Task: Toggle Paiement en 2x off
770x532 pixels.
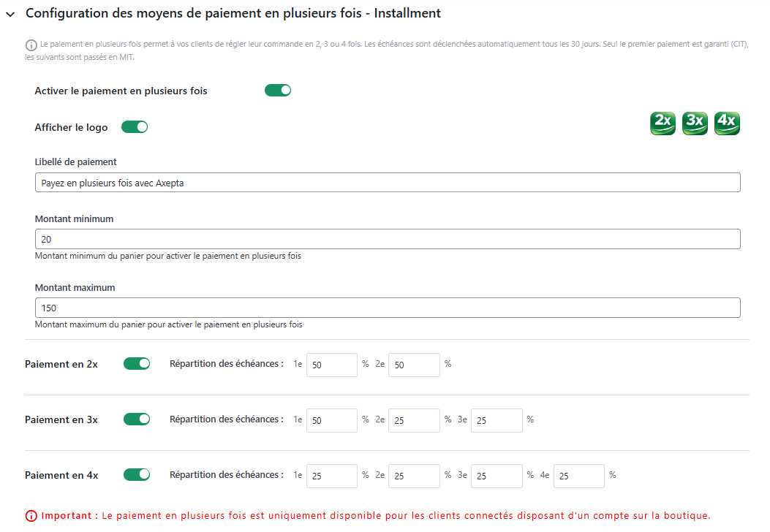Action: (137, 364)
